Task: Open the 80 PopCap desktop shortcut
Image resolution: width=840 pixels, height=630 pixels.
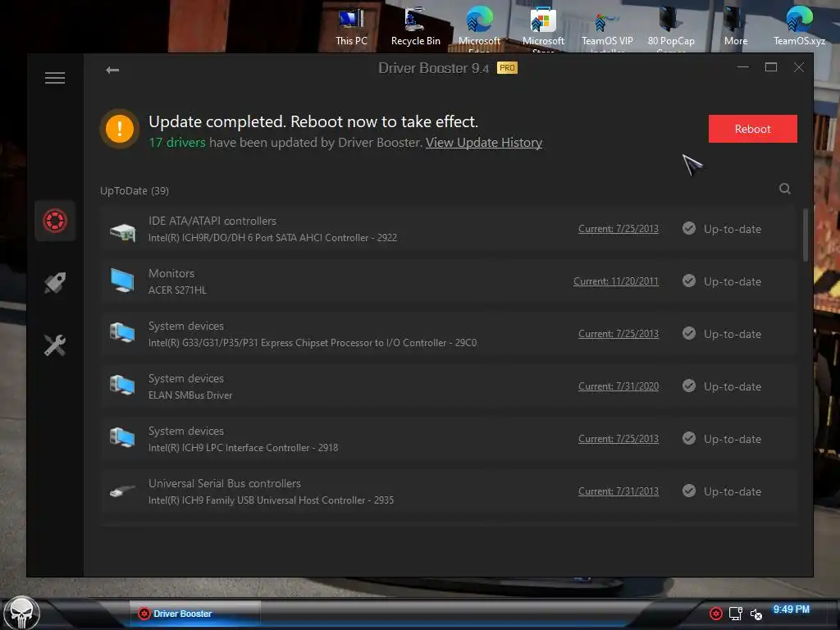Action: click(x=671, y=29)
